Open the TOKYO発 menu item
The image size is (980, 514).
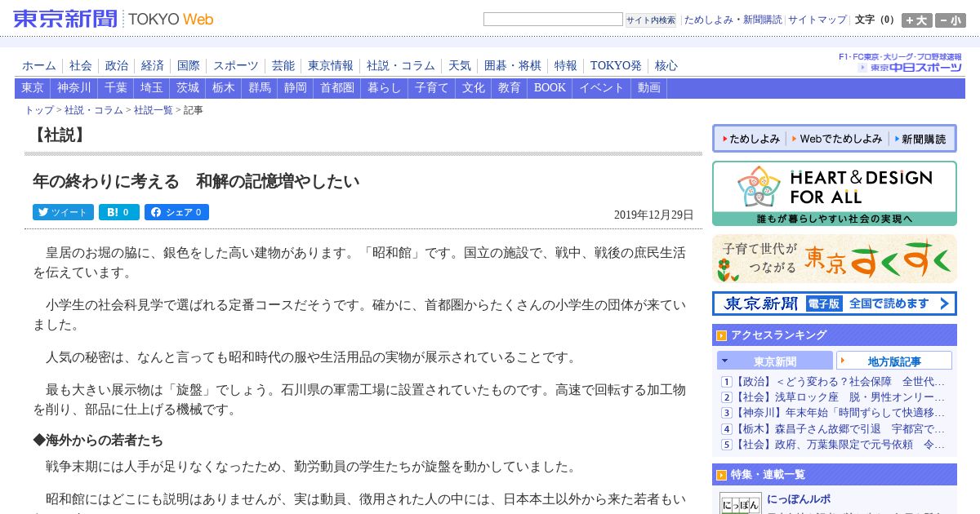tap(616, 66)
